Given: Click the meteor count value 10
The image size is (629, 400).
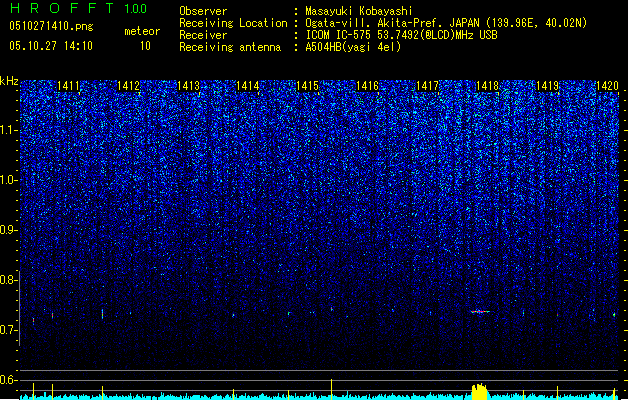Looking at the screenshot, I should 145,46.
